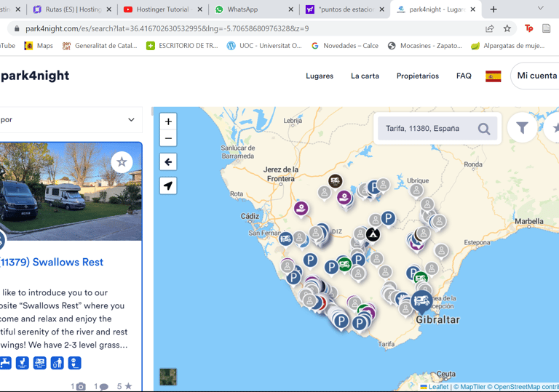Click the Mi cuenta button
Image resolution: width=559 pixels, height=392 pixels.
point(536,76)
